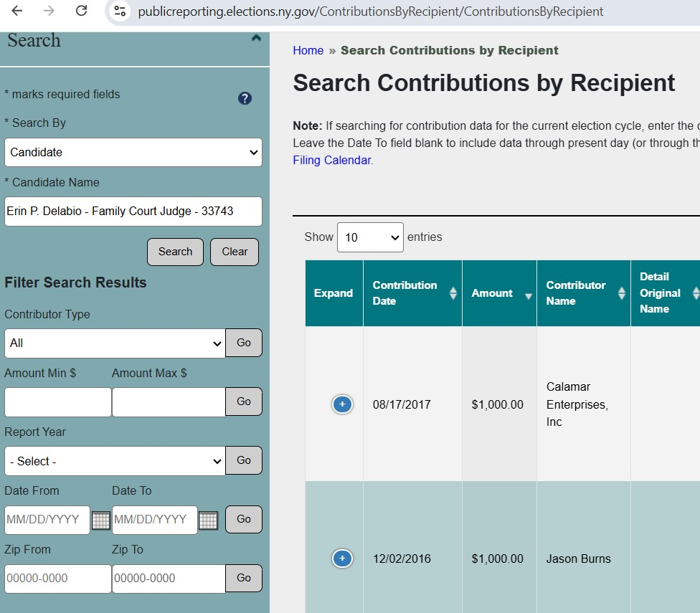Click into the Amount Min field
The image size is (700, 613).
pyautogui.click(x=58, y=402)
